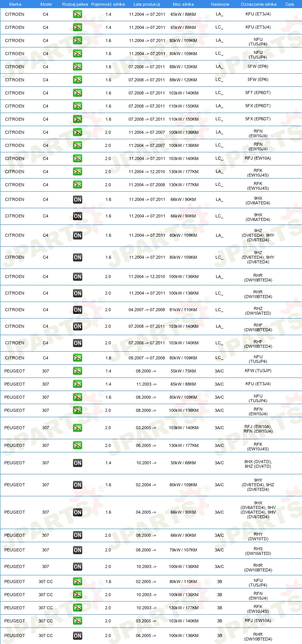Screen dimensions: 302x644
Task: Select the 02.2004 -> production date cell
Action: point(146,485)
